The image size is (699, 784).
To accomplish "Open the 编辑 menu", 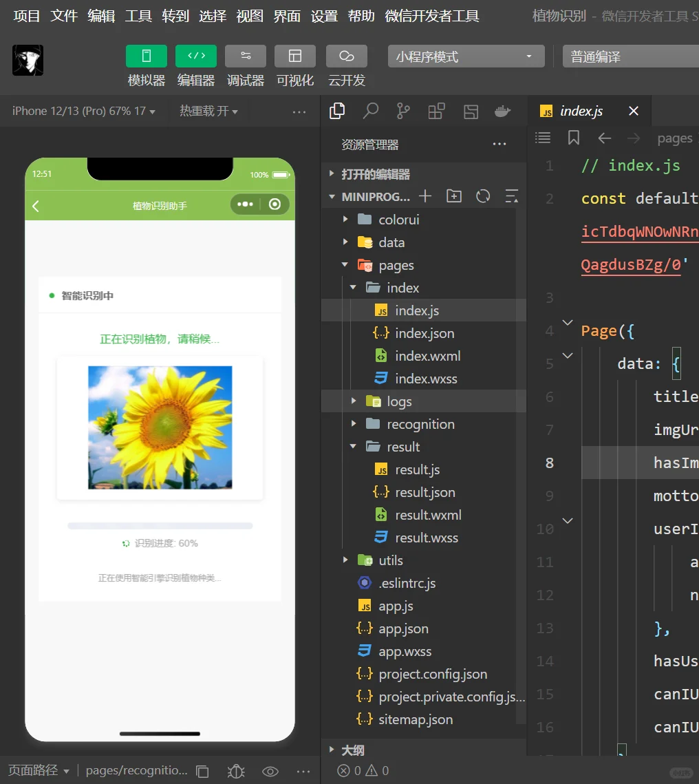I will [x=101, y=16].
